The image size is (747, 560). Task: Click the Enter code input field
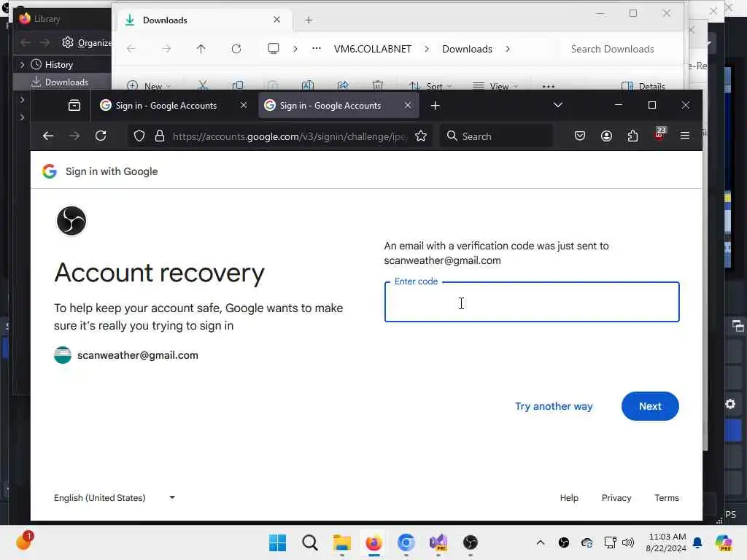(532, 303)
